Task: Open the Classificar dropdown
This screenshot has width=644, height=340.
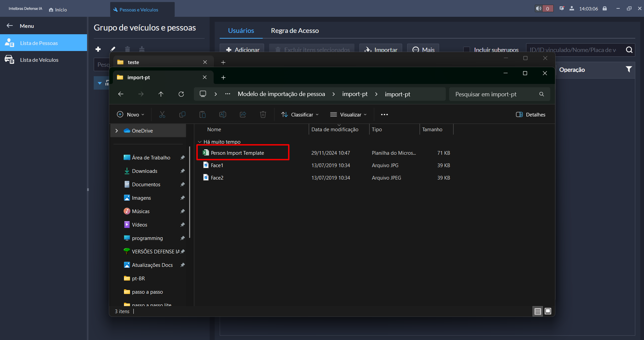Action: (300, 115)
